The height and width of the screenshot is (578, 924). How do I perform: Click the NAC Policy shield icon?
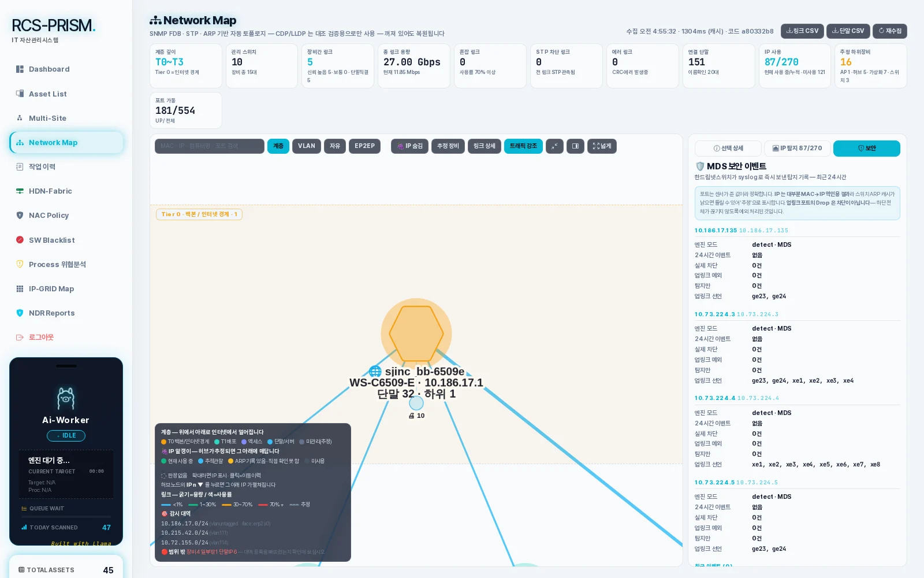click(x=20, y=215)
